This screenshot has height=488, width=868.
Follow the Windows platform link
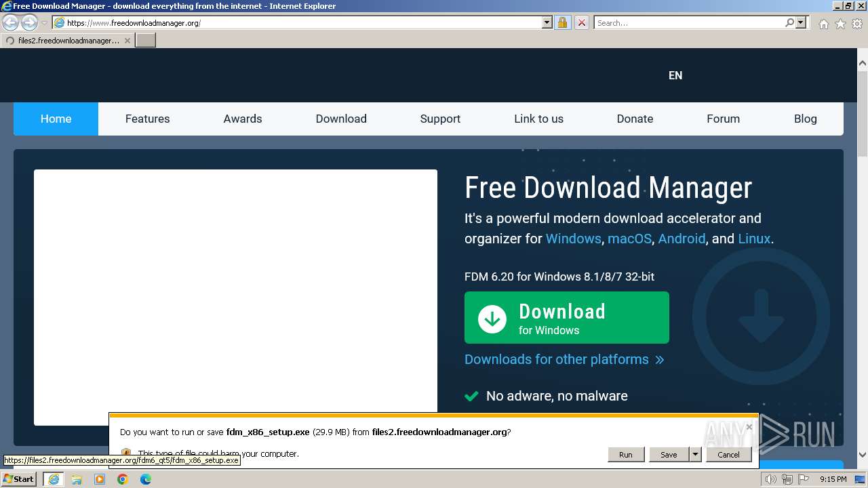pyautogui.click(x=573, y=239)
